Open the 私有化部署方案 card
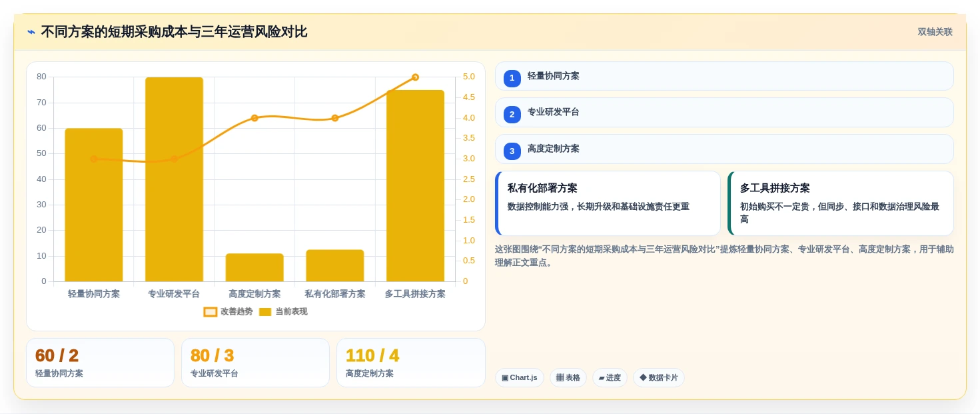Screen dimensions: 980x414 click(x=608, y=203)
